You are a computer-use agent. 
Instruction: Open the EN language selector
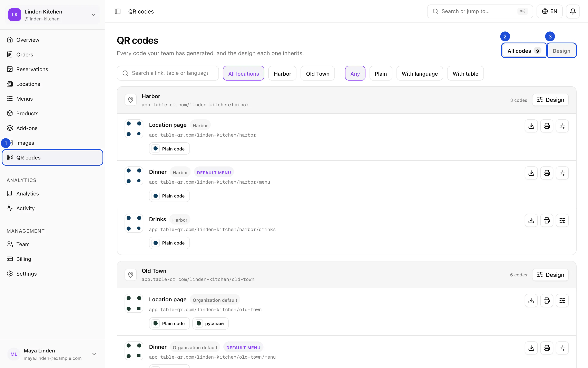coord(549,11)
